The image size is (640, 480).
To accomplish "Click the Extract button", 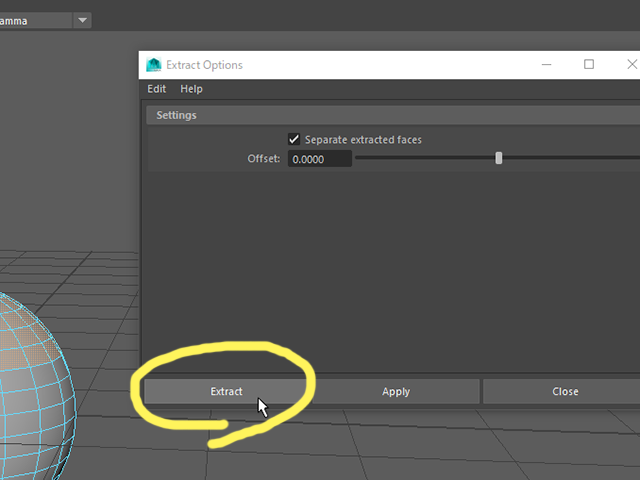I will click(226, 391).
